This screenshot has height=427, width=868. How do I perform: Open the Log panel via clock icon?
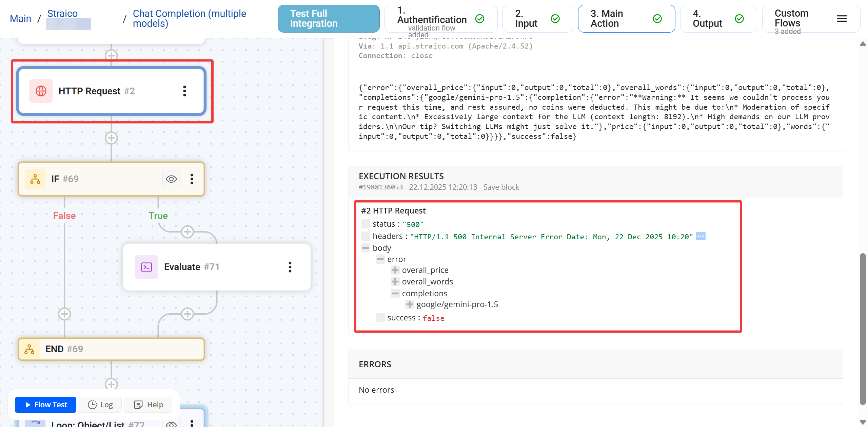(93, 405)
